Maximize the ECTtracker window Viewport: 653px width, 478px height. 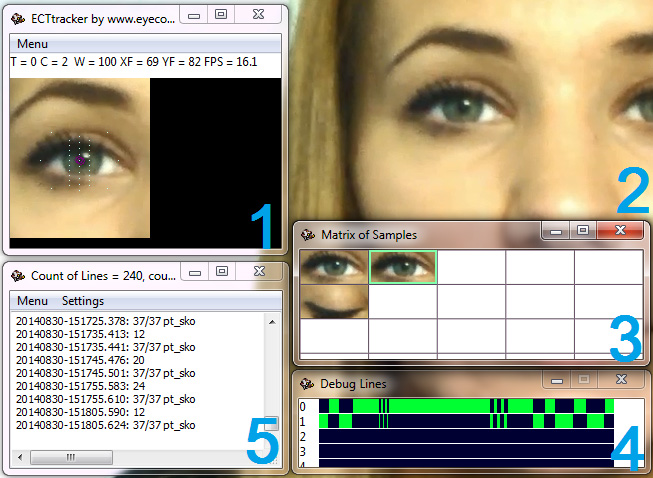tap(221, 15)
